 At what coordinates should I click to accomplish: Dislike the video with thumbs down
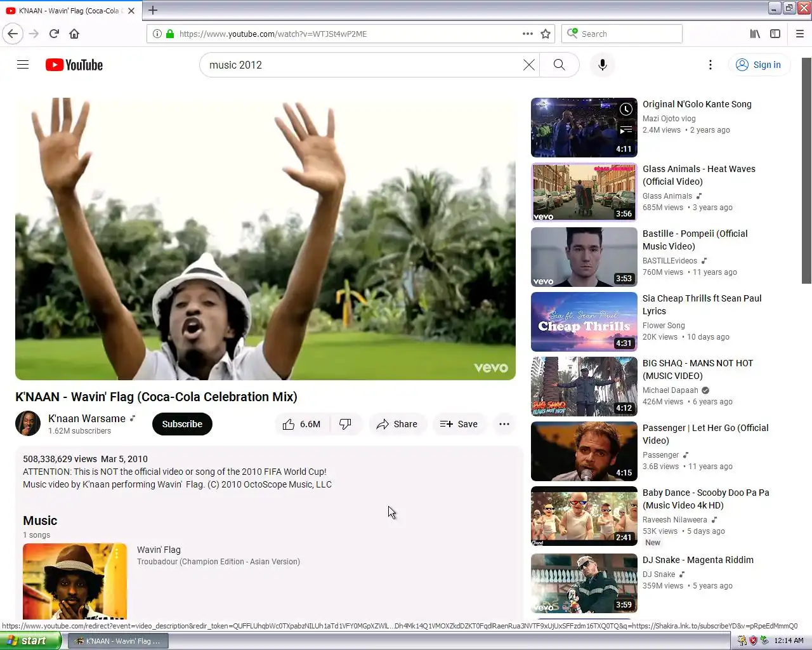(x=346, y=424)
